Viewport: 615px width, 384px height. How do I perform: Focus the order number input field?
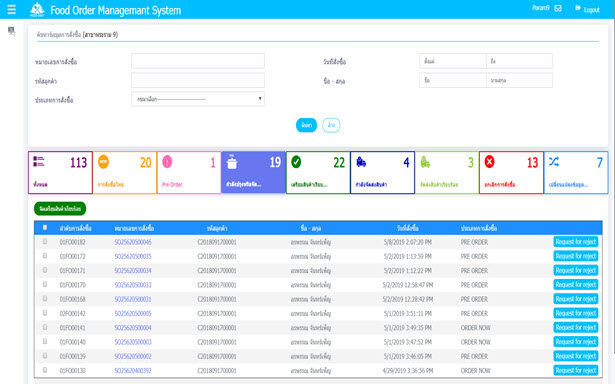pos(198,61)
